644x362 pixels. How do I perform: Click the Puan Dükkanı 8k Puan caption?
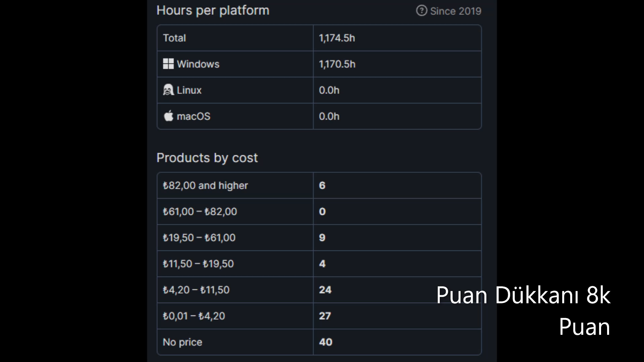pyautogui.click(x=523, y=311)
